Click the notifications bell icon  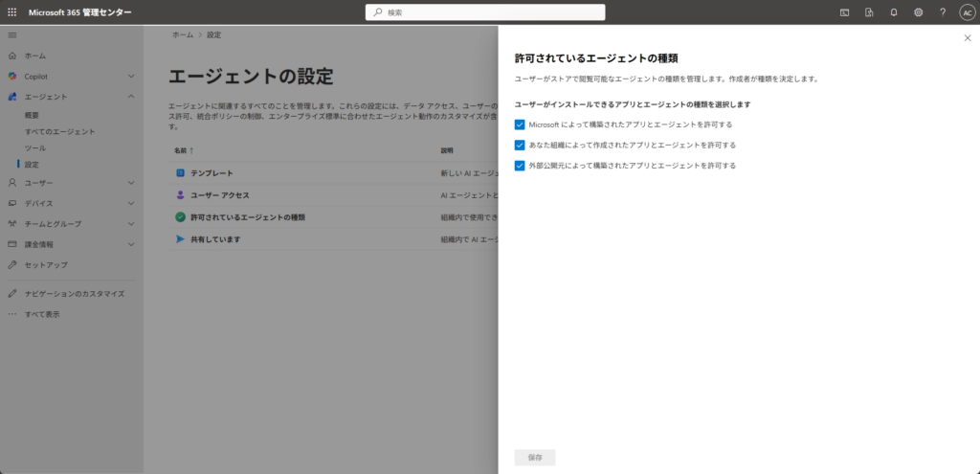(x=894, y=12)
